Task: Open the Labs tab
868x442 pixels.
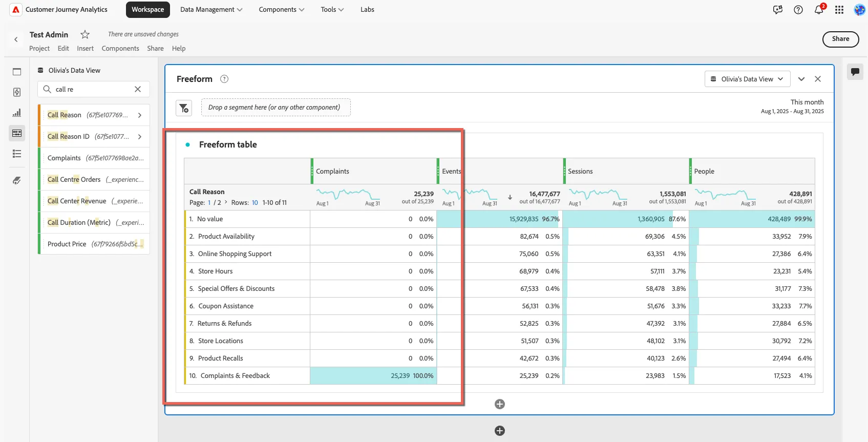Action: [367, 10]
